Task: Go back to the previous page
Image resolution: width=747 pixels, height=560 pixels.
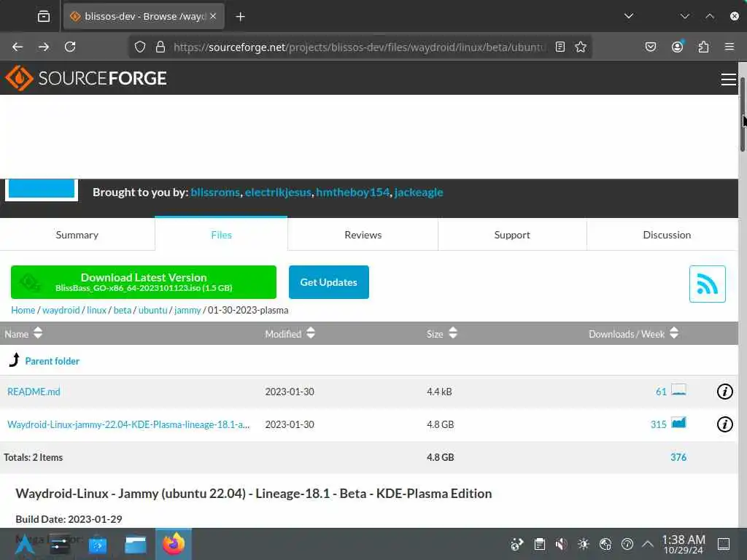Action: 18,47
